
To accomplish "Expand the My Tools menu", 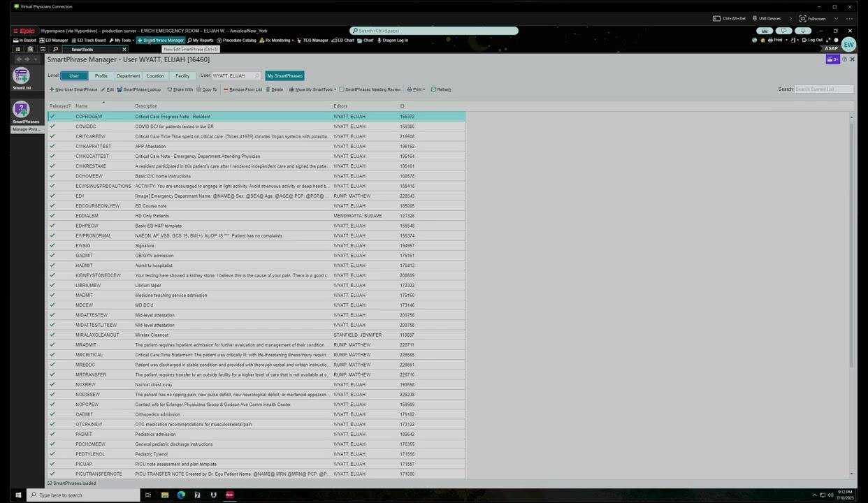I will [122, 41].
